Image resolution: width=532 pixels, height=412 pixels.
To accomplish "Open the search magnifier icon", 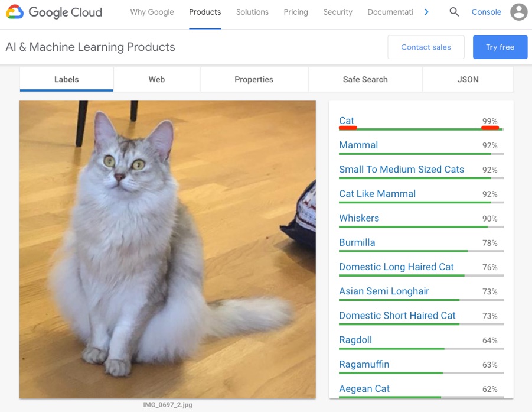I will (x=454, y=12).
